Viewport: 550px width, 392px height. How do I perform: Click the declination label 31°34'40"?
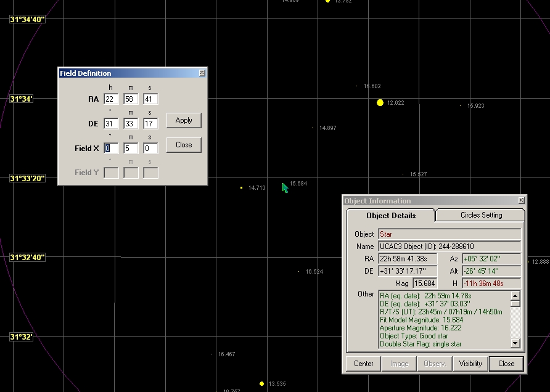point(28,20)
